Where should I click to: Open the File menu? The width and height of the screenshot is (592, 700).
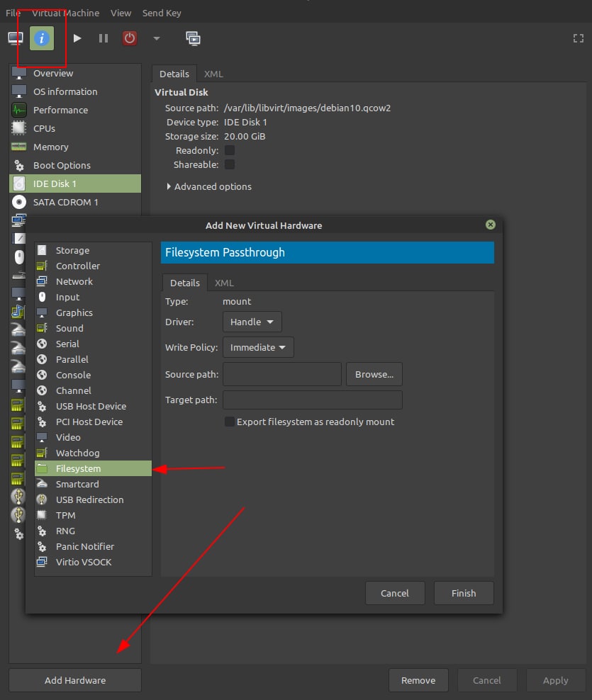13,13
